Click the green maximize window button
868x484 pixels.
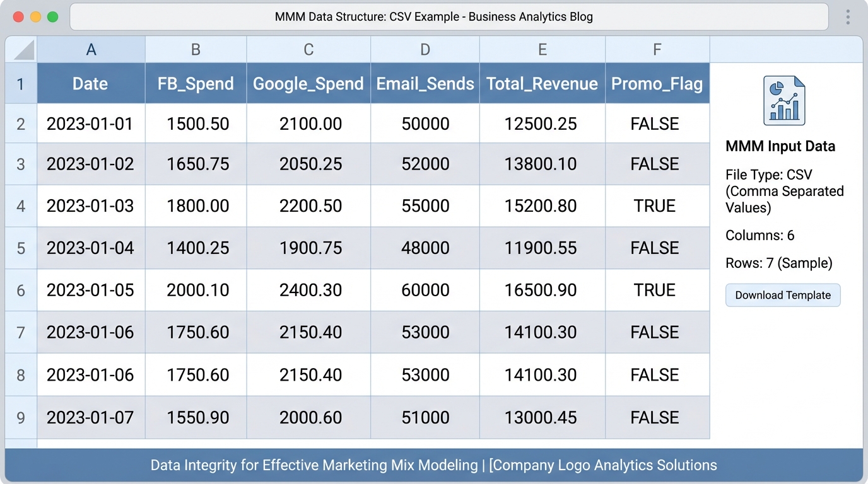(52, 17)
